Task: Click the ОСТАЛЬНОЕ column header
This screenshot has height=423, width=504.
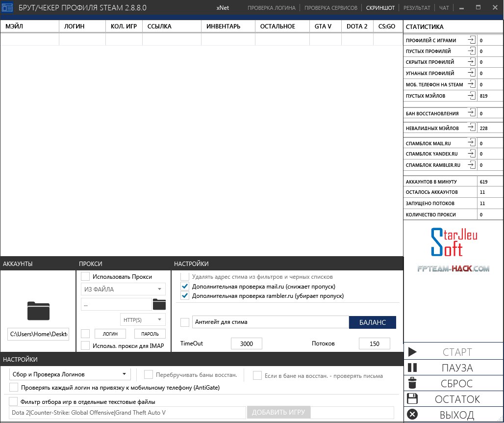Action: 282,26
